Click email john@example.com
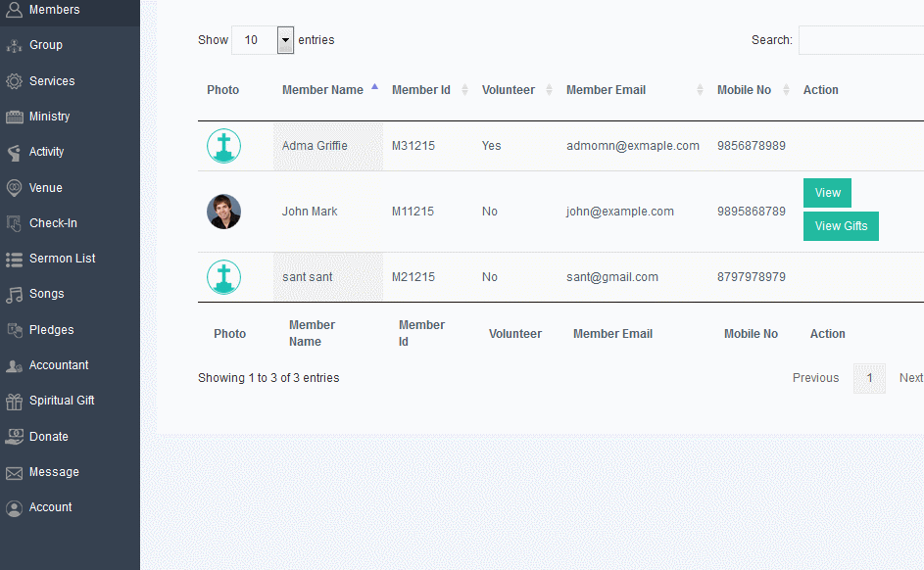924x570 pixels. 620,212
